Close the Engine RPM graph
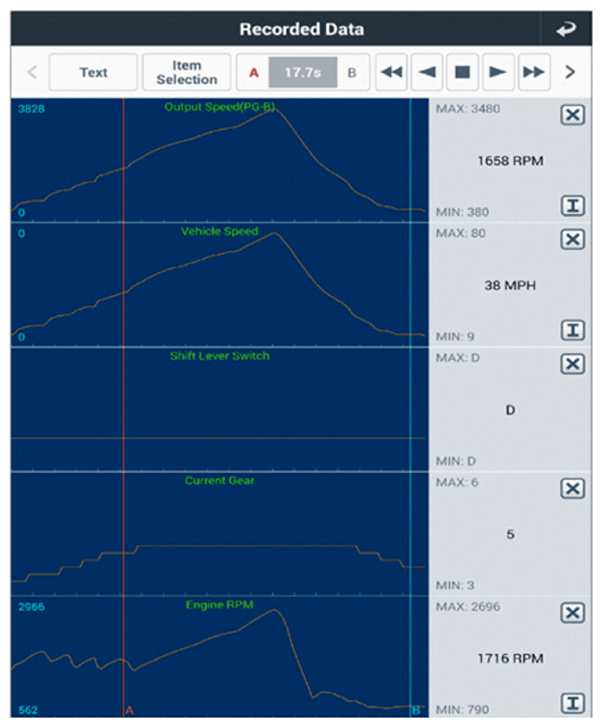Screen dimensions: 602x727 [572, 613]
